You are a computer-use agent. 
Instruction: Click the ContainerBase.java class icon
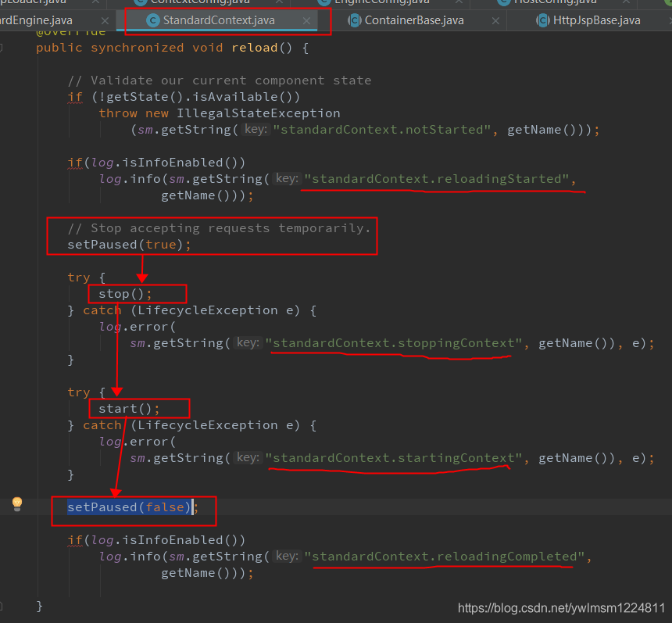pos(355,20)
